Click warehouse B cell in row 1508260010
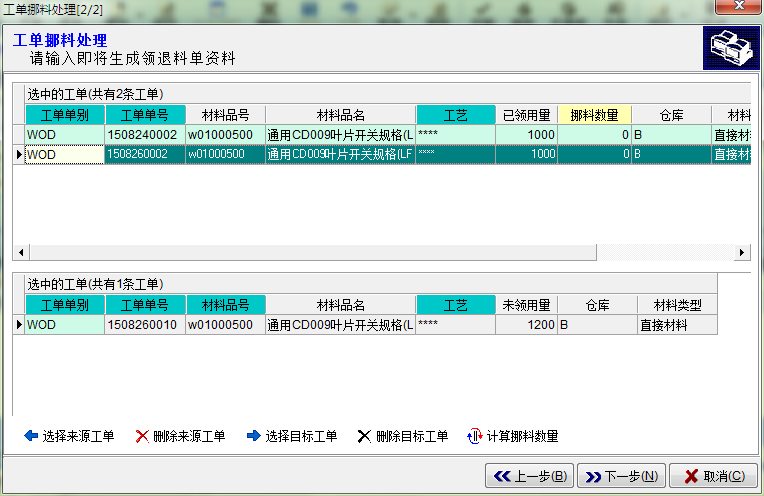This screenshot has height=496, width=764. pyautogui.click(x=598, y=324)
